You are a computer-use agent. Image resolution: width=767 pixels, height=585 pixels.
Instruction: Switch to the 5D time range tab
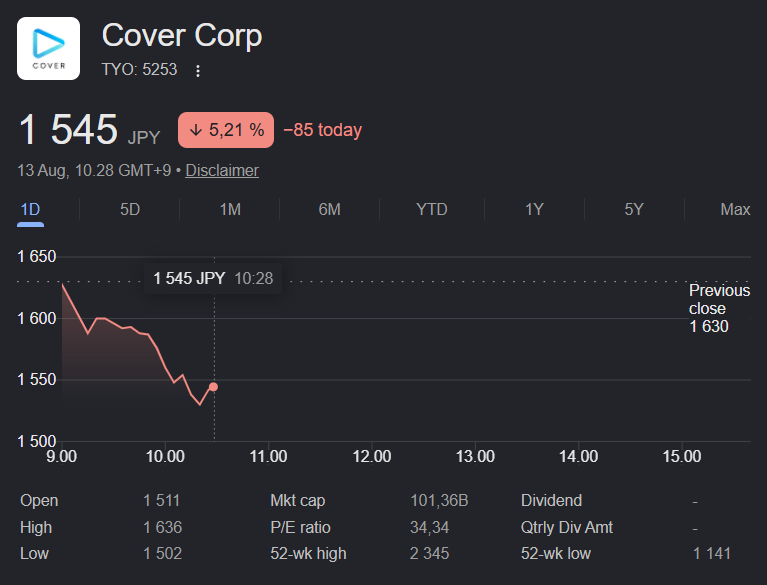(130, 209)
